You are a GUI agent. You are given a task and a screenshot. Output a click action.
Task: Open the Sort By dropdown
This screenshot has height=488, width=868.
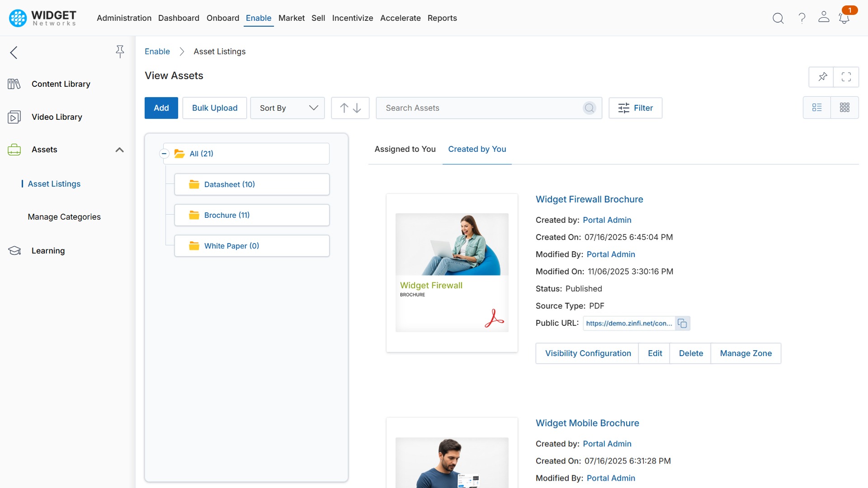pyautogui.click(x=288, y=108)
